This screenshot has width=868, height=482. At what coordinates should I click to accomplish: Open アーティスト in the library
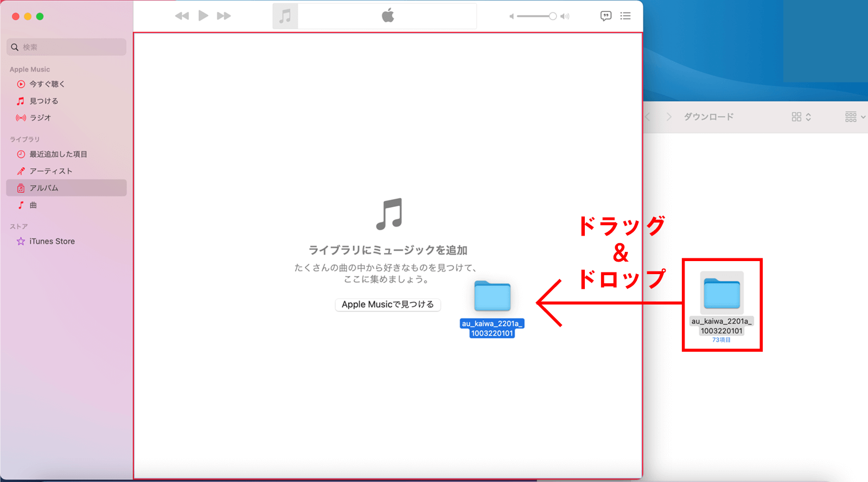point(51,171)
